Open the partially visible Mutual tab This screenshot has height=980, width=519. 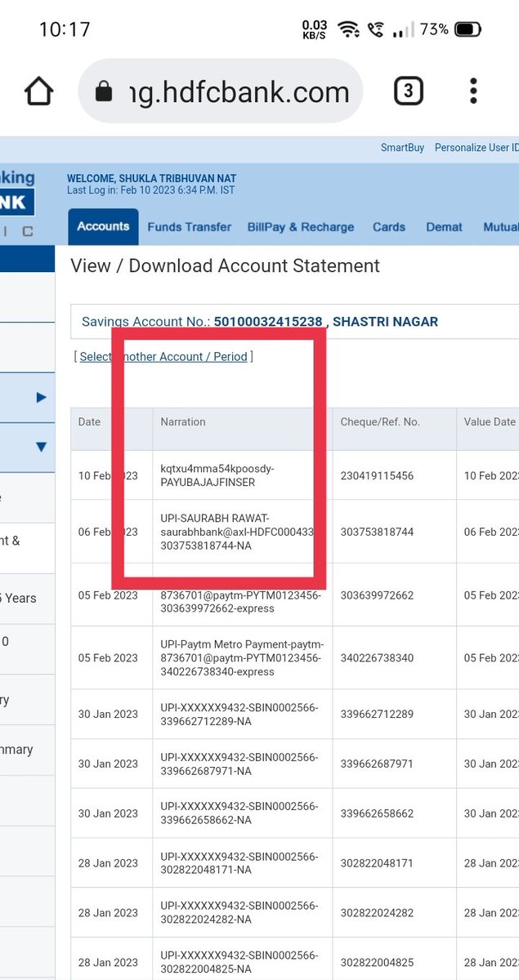pos(501,227)
